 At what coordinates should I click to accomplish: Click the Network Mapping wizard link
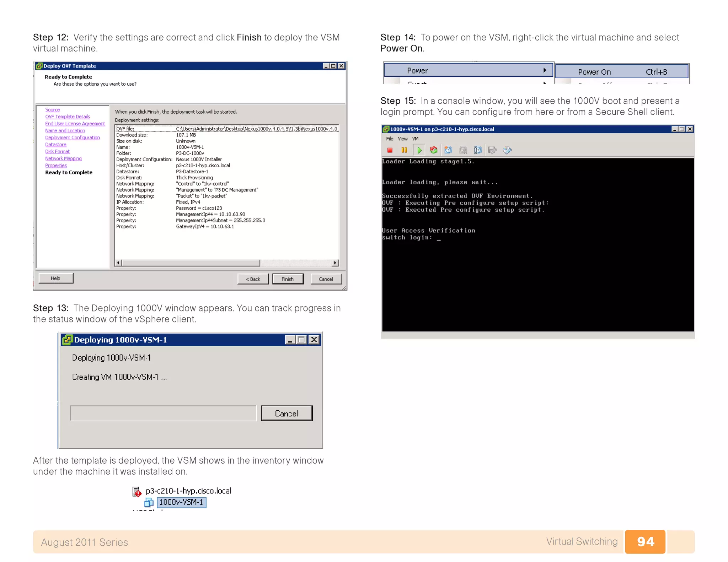tap(63, 158)
